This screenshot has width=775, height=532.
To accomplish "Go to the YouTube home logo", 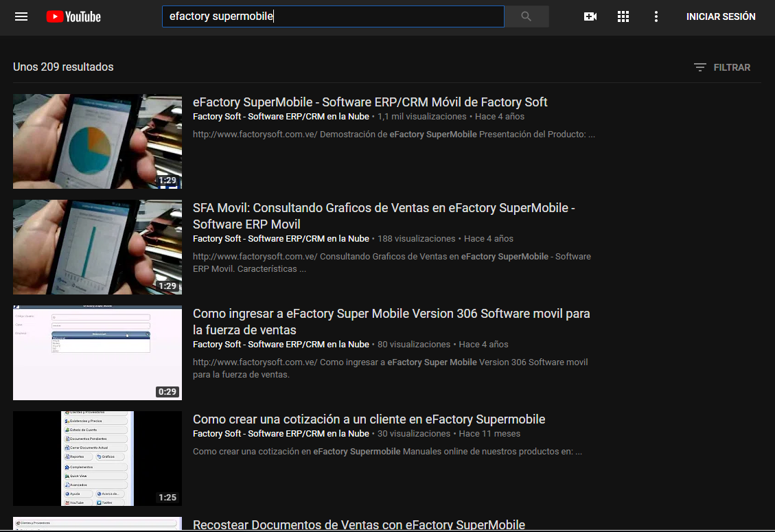I will tap(73, 16).
